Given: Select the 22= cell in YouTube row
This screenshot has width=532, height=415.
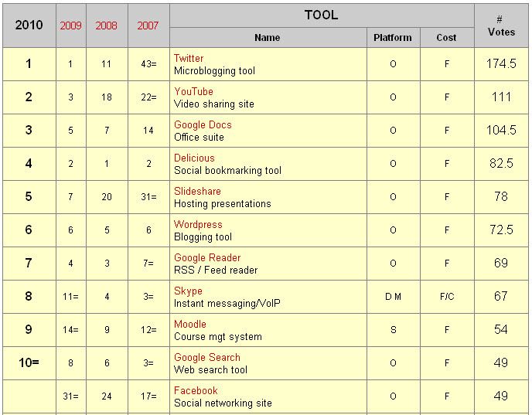Looking at the screenshot, I should click(x=148, y=97).
